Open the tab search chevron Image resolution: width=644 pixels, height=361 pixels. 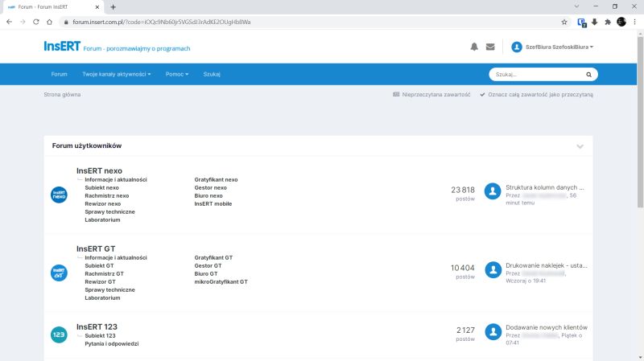[576, 6]
